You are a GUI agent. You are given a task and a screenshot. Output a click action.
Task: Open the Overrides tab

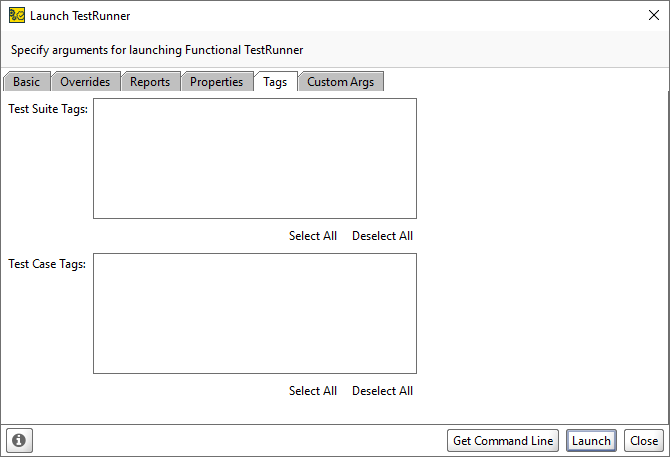pyautogui.click(x=85, y=82)
